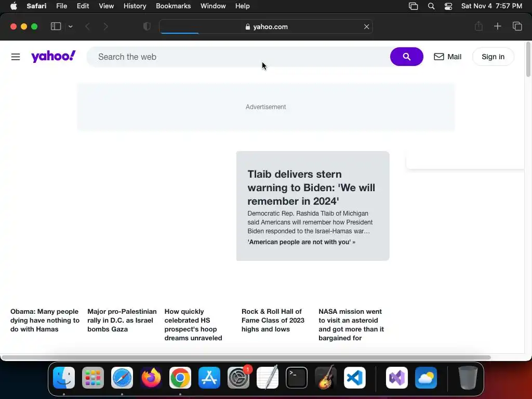The height and width of the screenshot is (399, 532).
Task: Click the Advertisement banner placeholder
Action: [x=265, y=107]
